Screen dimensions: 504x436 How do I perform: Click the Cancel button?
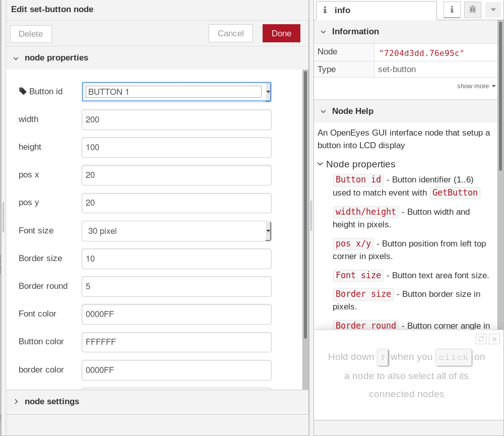tap(231, 33)
